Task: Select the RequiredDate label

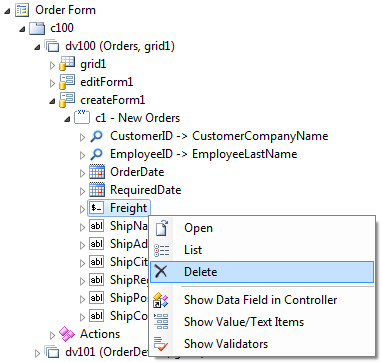Action: [146, 190]
